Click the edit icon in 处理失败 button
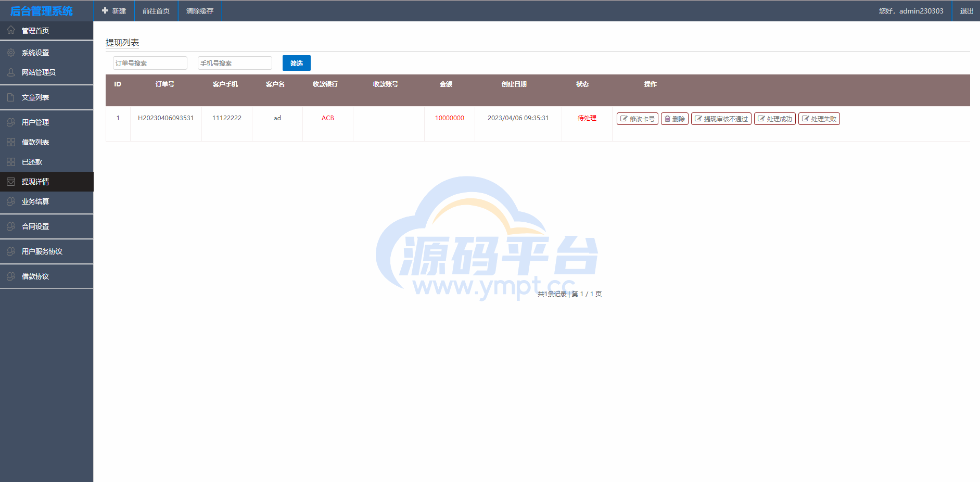The width and height of the screenshot is (980, 482). pyautogui.click(x=806, y=119)
